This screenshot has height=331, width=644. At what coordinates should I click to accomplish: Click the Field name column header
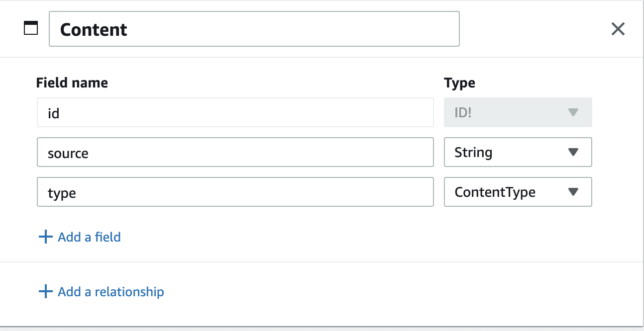[x=72, y=83]
